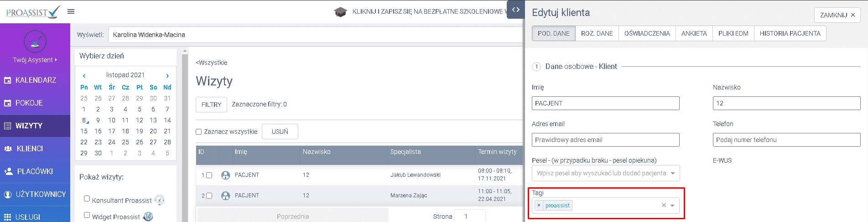The image size is (868, 222).
Task: Go to next month in calendar
Action: [x=167, y=75]
